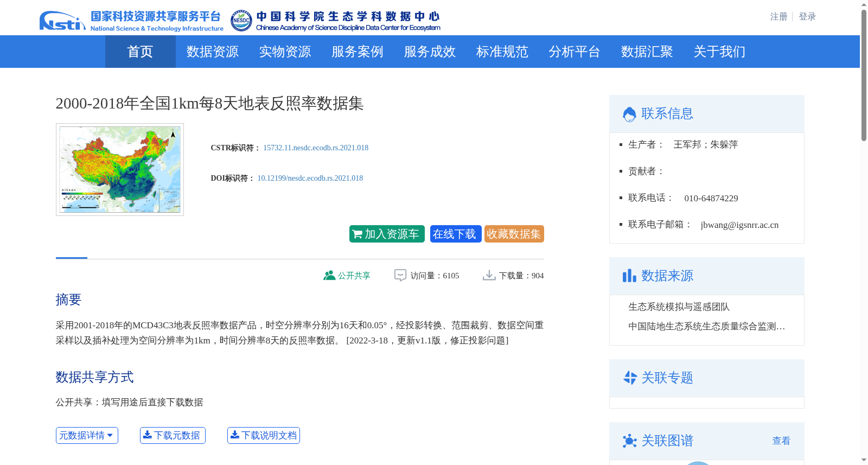Open the DOI identifier link

point(310,178)
